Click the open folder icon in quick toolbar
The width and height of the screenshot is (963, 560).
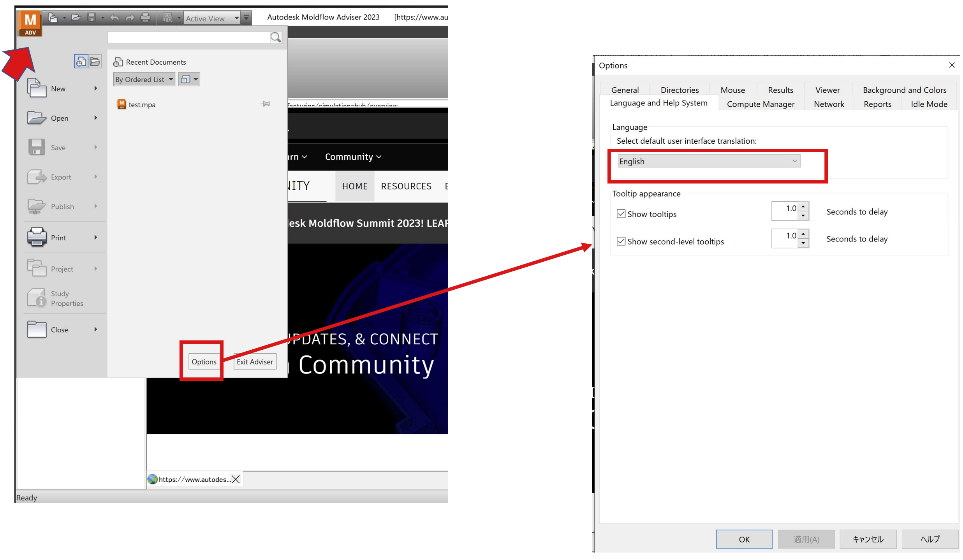pos(76,18)
